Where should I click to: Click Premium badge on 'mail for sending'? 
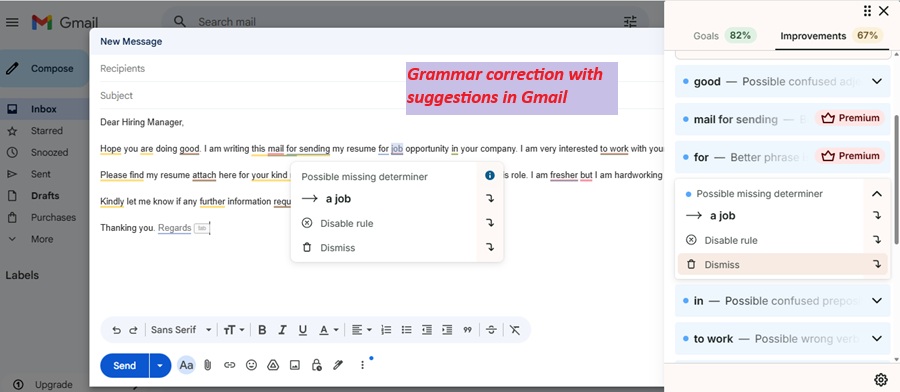[x=850, y=118]
